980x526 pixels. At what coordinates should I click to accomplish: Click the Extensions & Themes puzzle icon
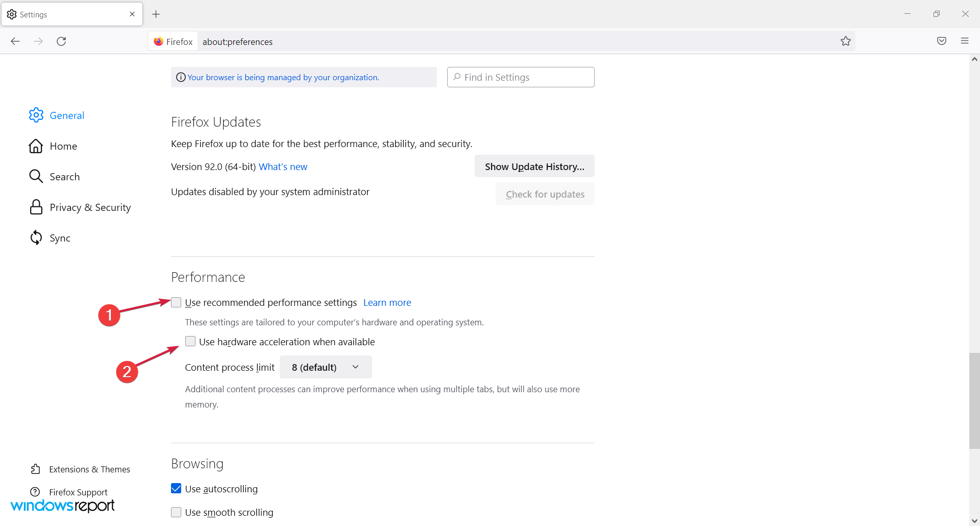click(35, 469)
